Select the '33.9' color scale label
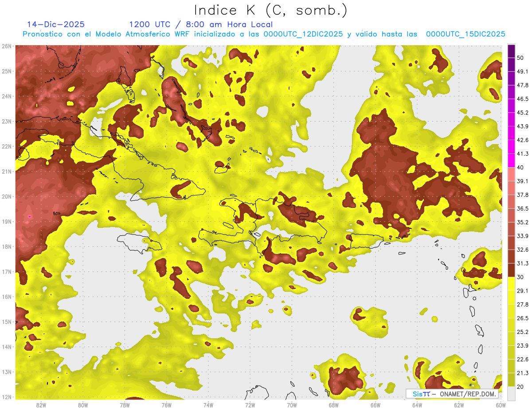532x411 pixels. tap(523, 236)
